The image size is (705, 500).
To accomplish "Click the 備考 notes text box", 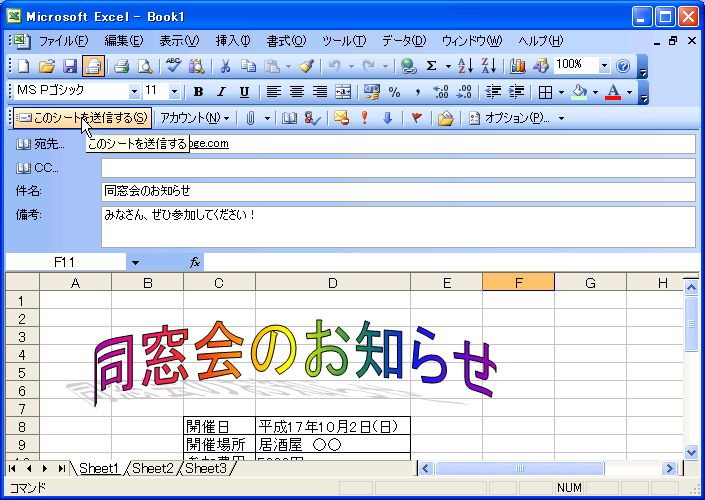I will 398,227.
